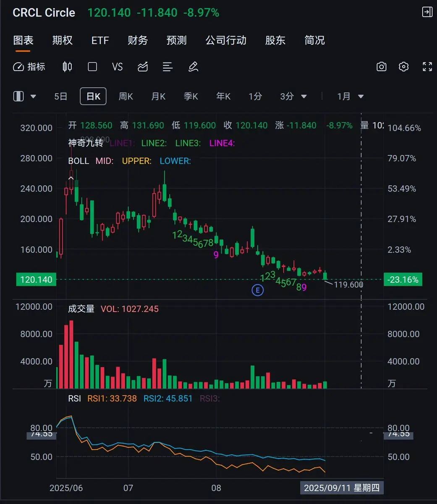This screenshot has height=504, width=437.
Task: Click the 低 119.600 low value in header
Action: [x=194, y=126]
